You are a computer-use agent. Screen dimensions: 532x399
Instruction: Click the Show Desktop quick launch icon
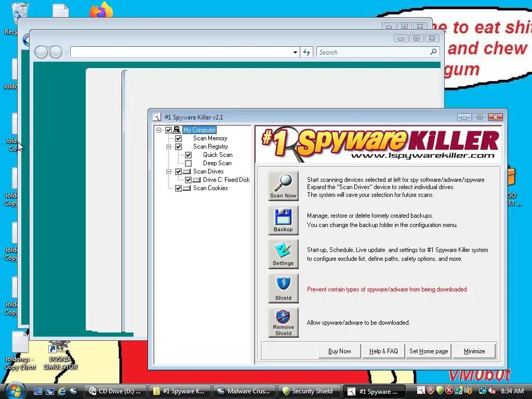pos(37,391)
